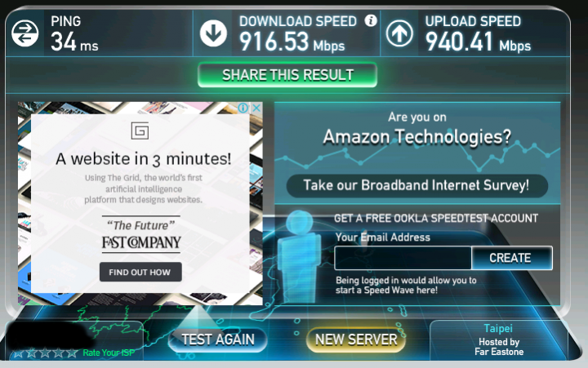Focus the Your Email Address field
This screenshot has width=588, height=368.
[403, 258]
